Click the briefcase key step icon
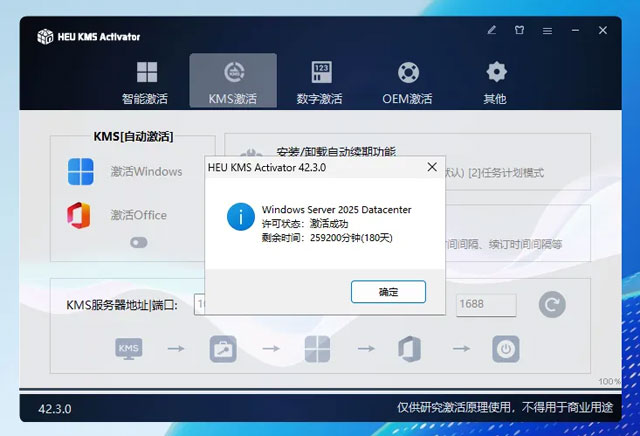The height and width of the screenshot is (436, 640). click(x=223, y=349)
